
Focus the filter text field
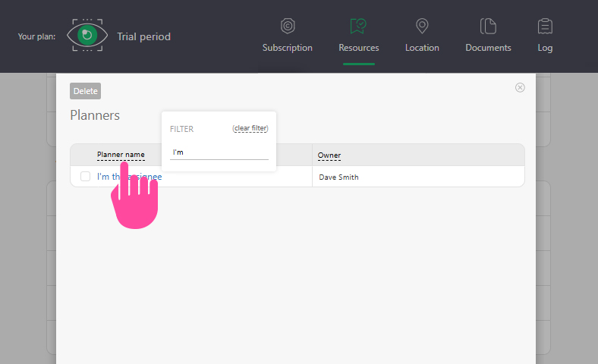pyautogui.click(x=219, y=152)
